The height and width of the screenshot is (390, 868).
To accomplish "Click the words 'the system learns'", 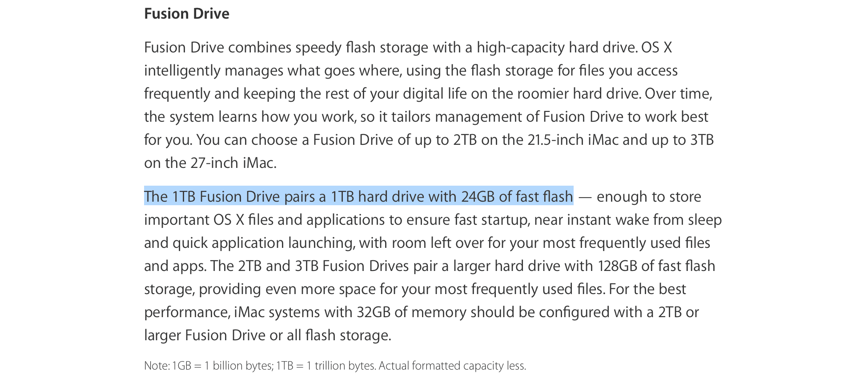I will [201, 117].
